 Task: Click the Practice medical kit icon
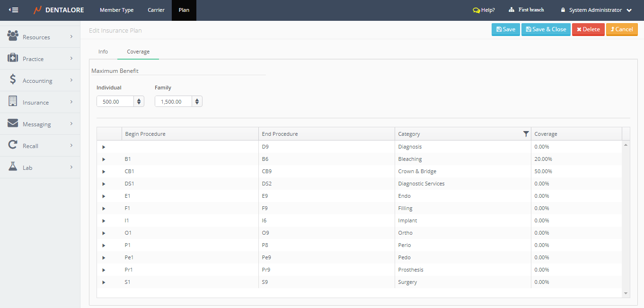coord(13,58)
